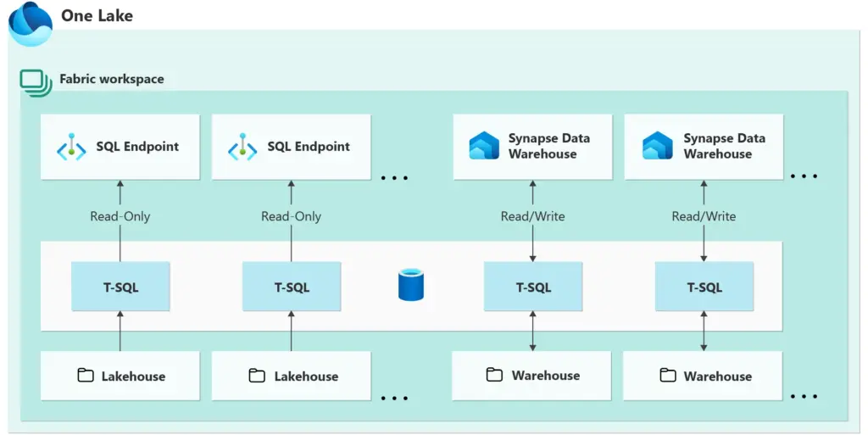This screenshot has width=868, height=435.
Task: Click the second SQL Endpoint box's icon
Action: click(x=242, y=147)
